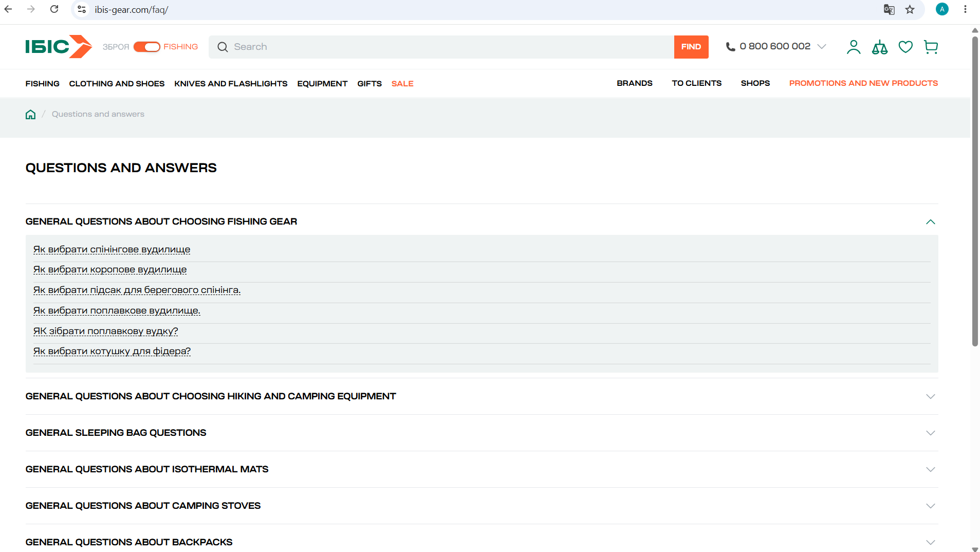This screenshot has width=980, height=552.
Task: Open the phone number dropdown arrow
Action: tap(822, 46)
